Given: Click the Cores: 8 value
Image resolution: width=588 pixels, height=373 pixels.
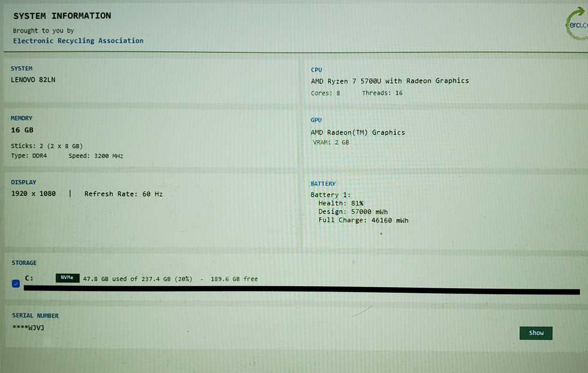Looking at the screenshot, I should coord(325,93).
